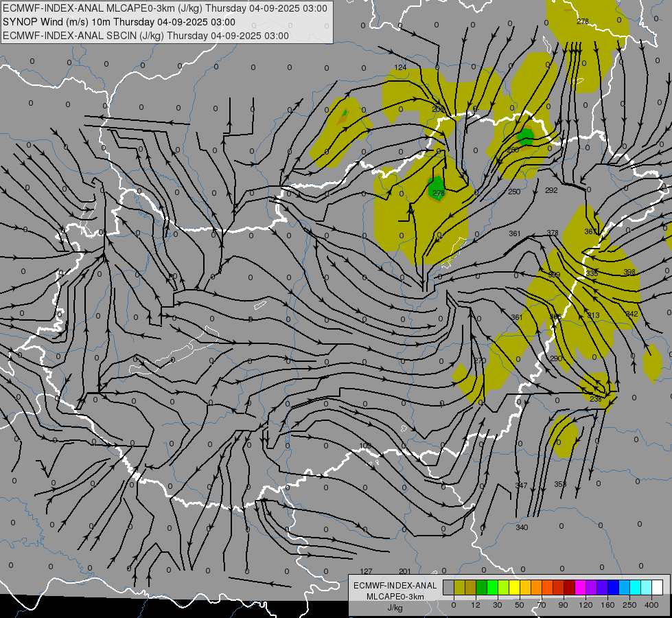Click the legend scale value 160

click(607, 605)
